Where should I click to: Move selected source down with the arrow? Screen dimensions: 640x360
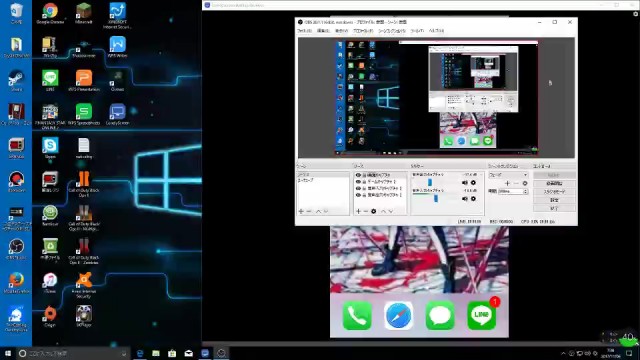(391, 211)
